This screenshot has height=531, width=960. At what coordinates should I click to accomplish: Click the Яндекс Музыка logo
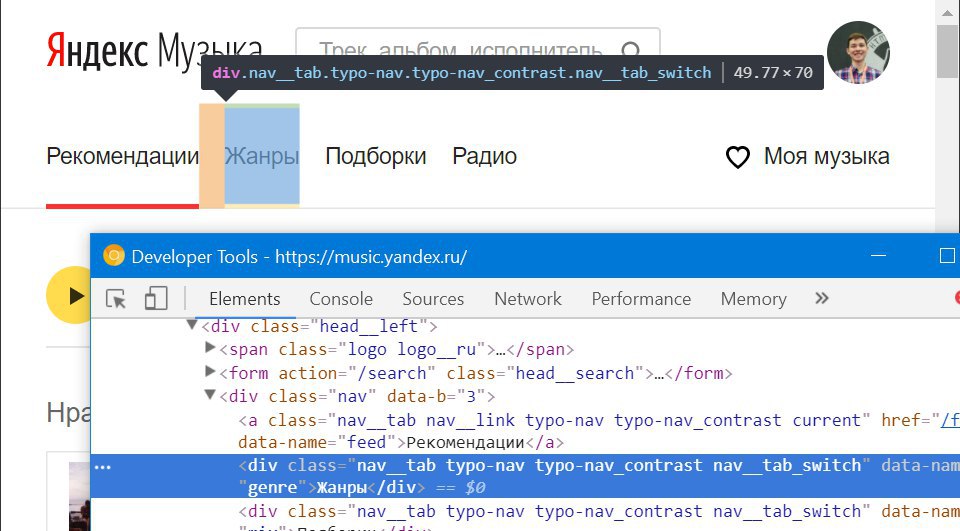(154, 50)
